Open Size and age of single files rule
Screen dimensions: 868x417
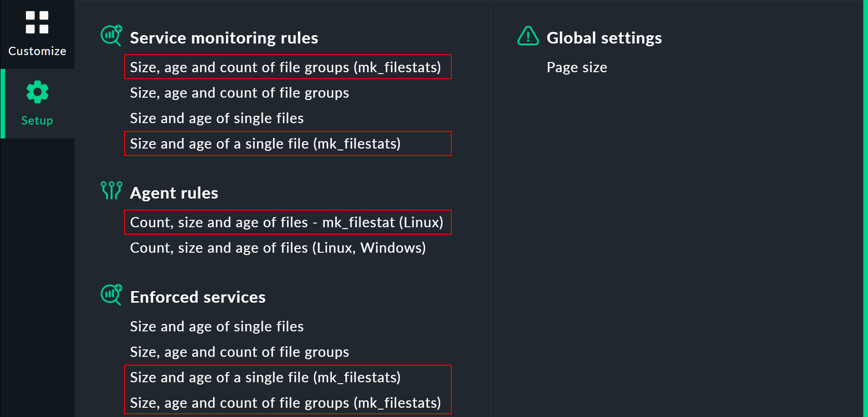[217, 118]
